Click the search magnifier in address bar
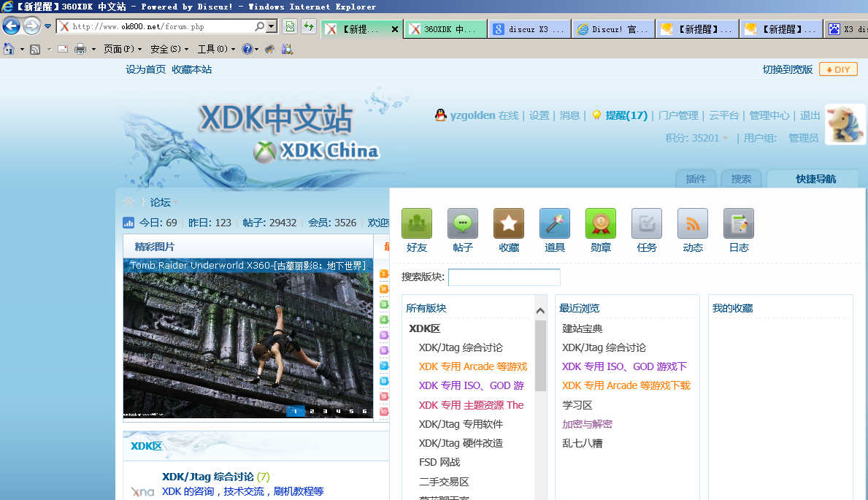The width and height of the screenshot is (868, 500). click(259, 26)
